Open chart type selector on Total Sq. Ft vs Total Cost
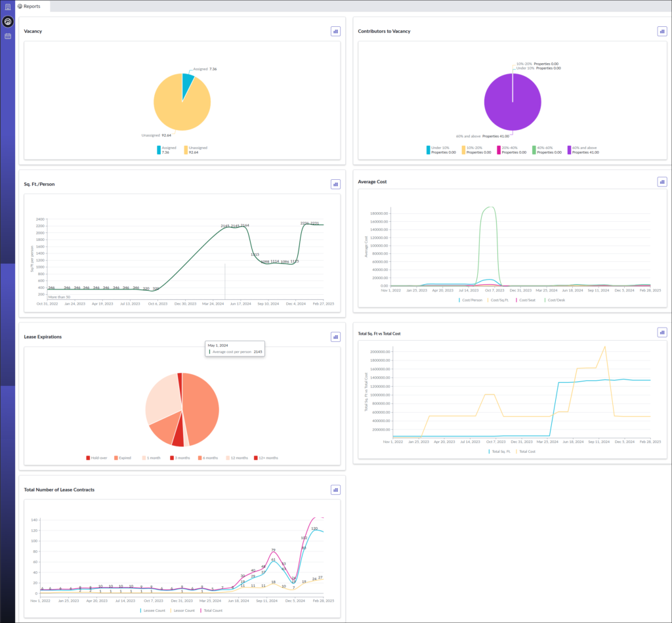 [x=661, y=332]
